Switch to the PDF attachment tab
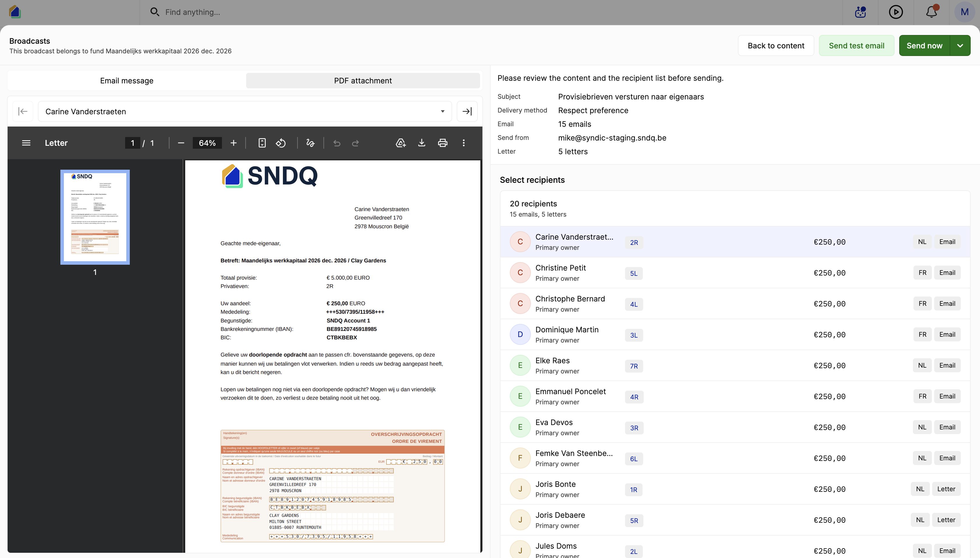This screenshot has width=980, height=558. coord(363,80)
